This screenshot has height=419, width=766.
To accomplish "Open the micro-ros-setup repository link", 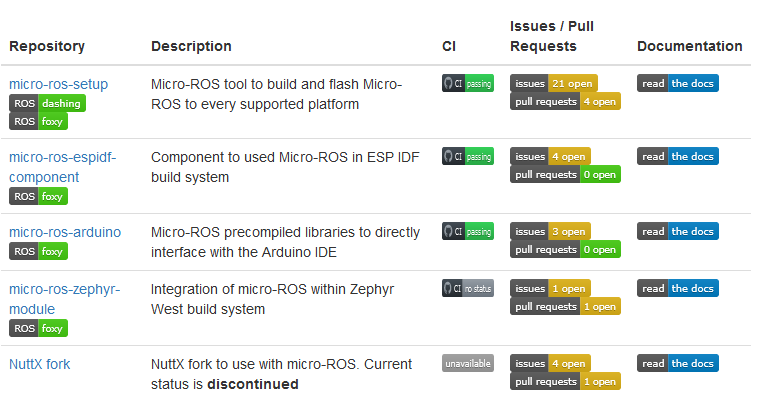I will [59, 84].
